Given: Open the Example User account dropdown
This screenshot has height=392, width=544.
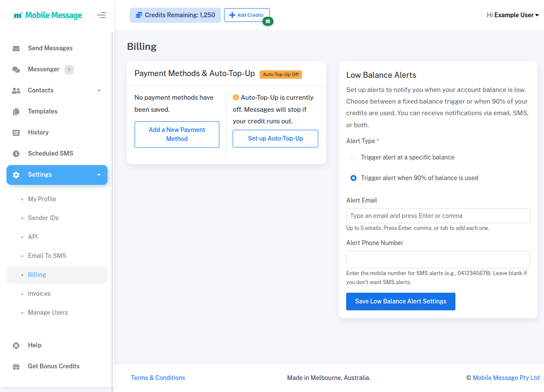Looking at the screenshot, I should [513, 15].
